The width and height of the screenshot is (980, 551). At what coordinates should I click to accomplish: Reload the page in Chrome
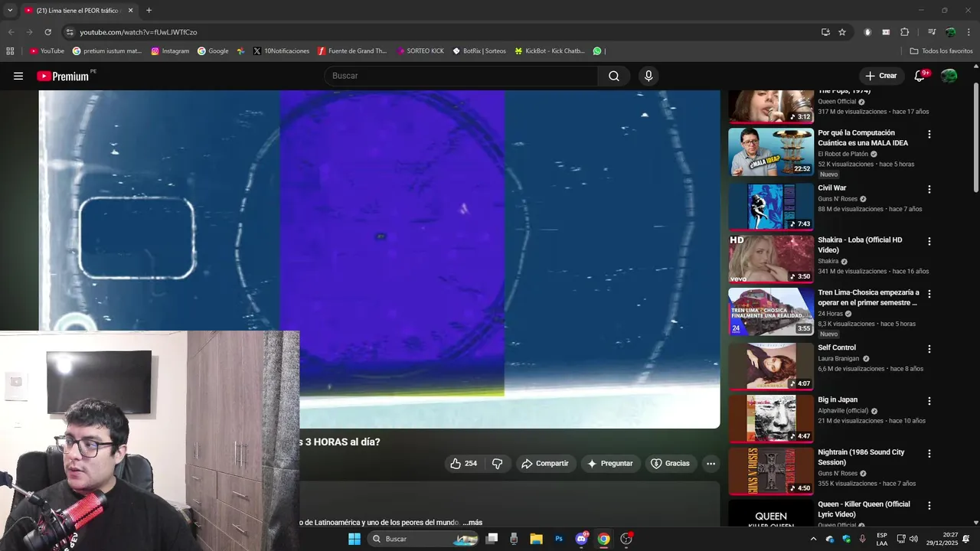point(47,32)
